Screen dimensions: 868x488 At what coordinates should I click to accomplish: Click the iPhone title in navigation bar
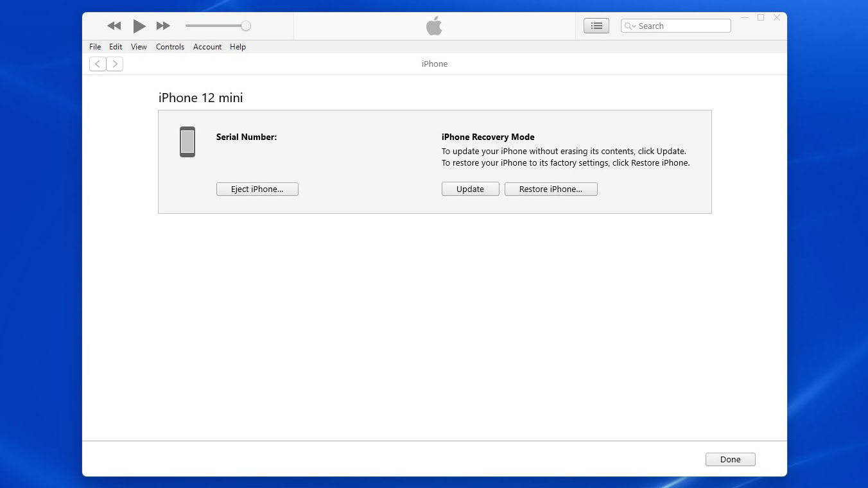[x=435, y=64]
